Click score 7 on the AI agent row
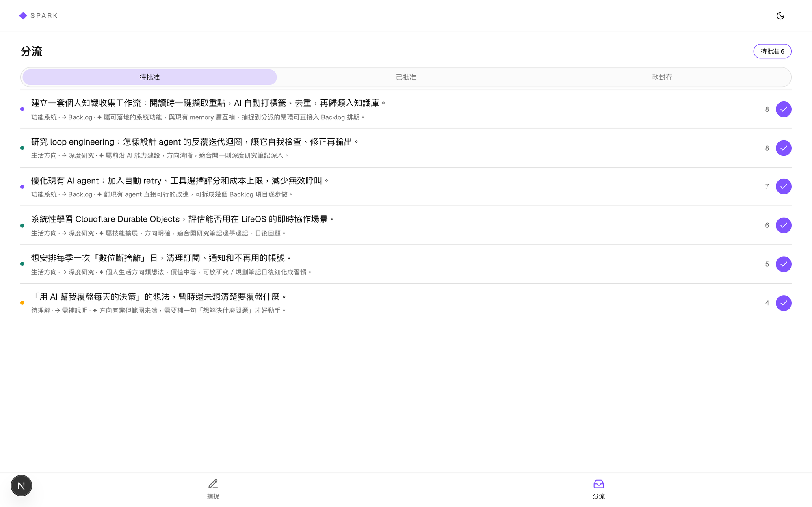 click(767, 186)
